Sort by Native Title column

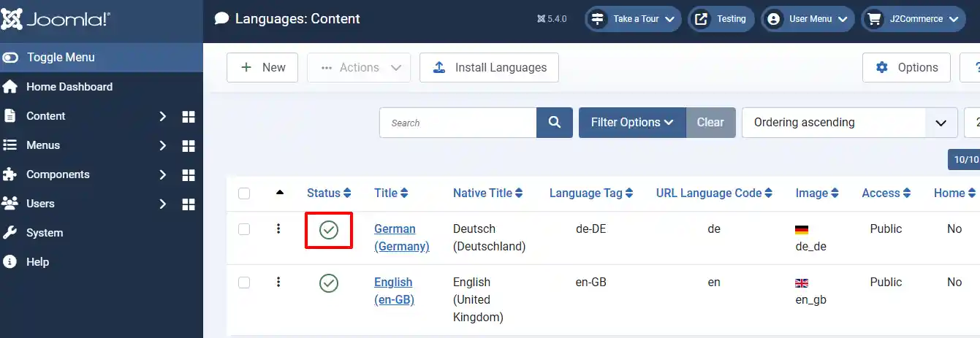pos(488,193)
